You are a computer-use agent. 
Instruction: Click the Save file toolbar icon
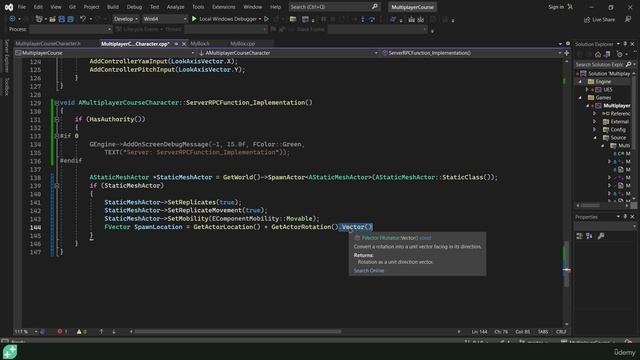pyautogui.click(x=62, y=19)
